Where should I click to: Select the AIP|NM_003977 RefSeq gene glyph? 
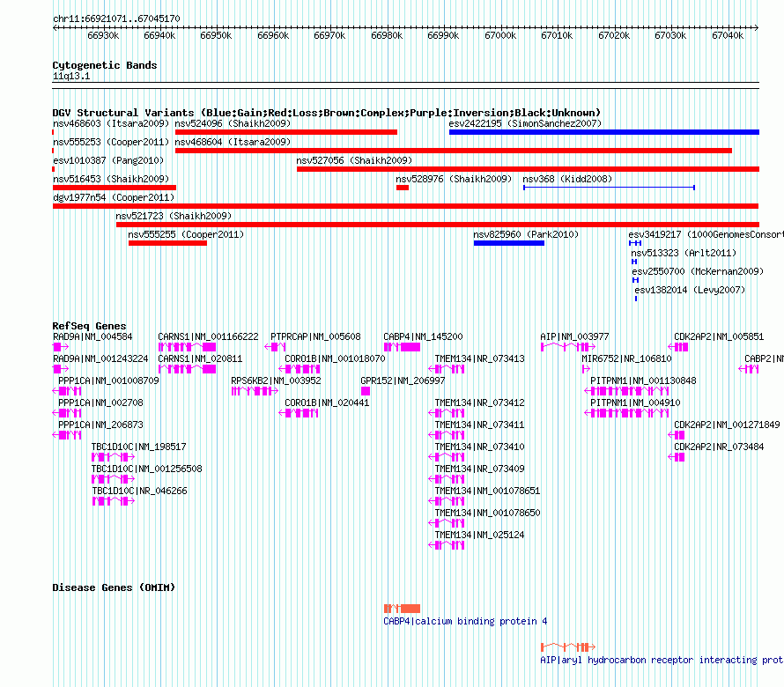(568, 347)
